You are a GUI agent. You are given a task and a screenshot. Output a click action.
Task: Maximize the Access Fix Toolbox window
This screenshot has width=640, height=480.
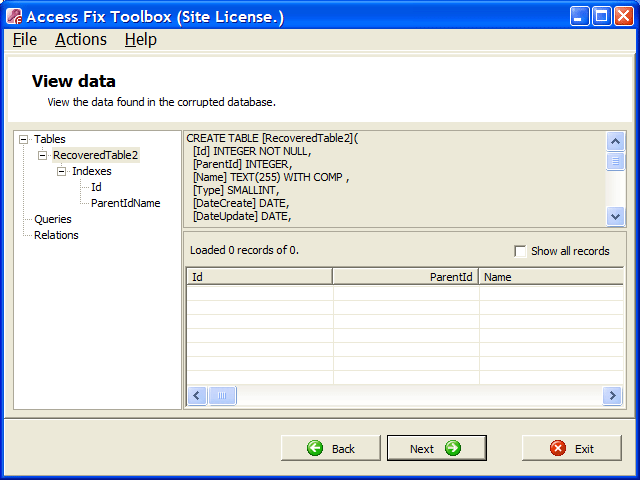point(602,16)
